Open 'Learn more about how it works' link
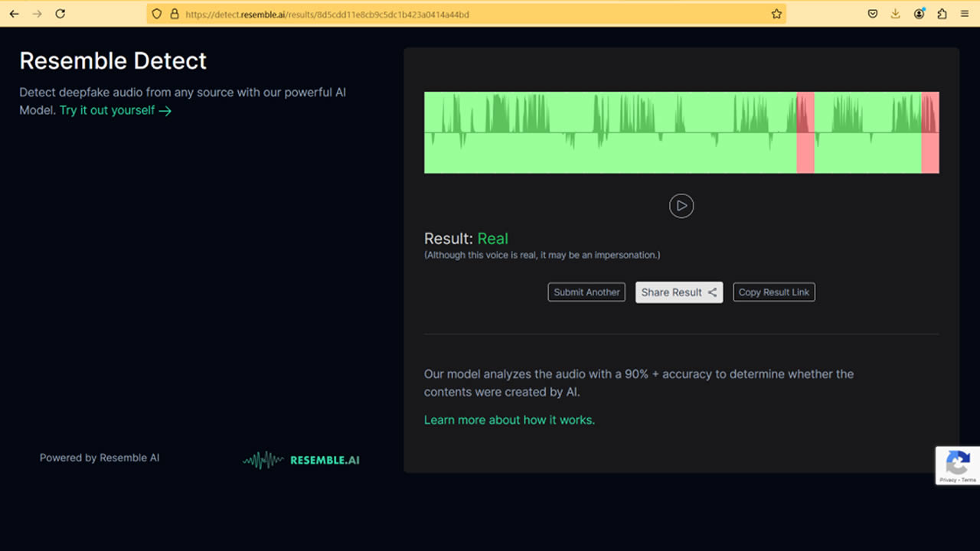Screen dimensions: 980x551 pyautogui.click(x=509, y=419)
